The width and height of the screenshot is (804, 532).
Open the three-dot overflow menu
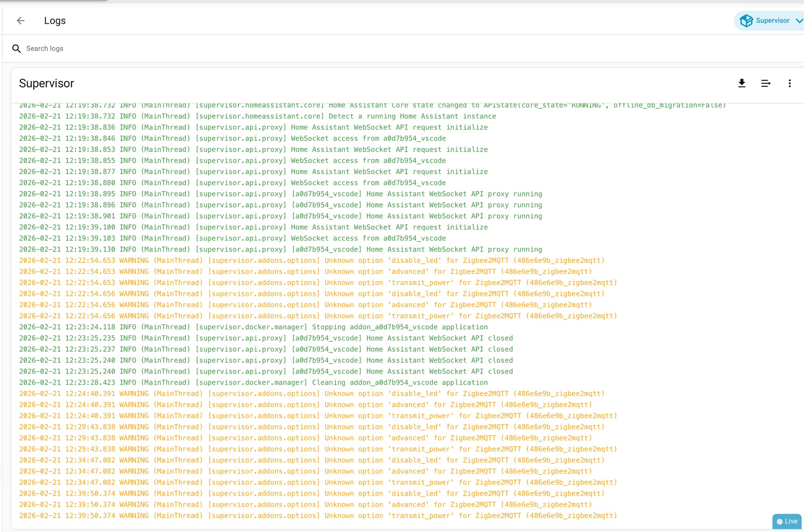(x=789, y=83)
